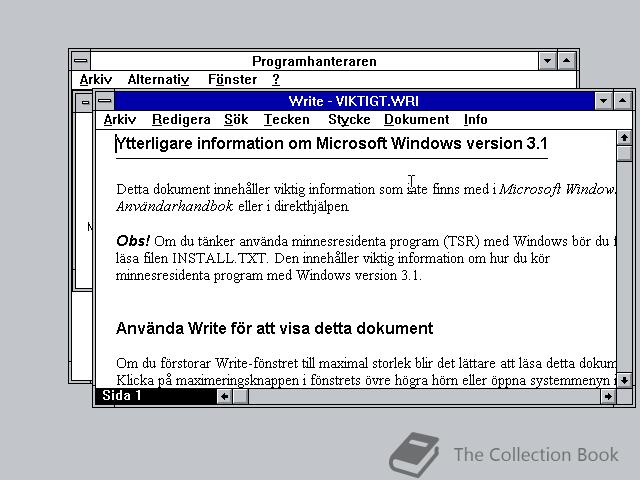Open the child group window's system menu box
The image size is (640, 480).
click(85, 102)
